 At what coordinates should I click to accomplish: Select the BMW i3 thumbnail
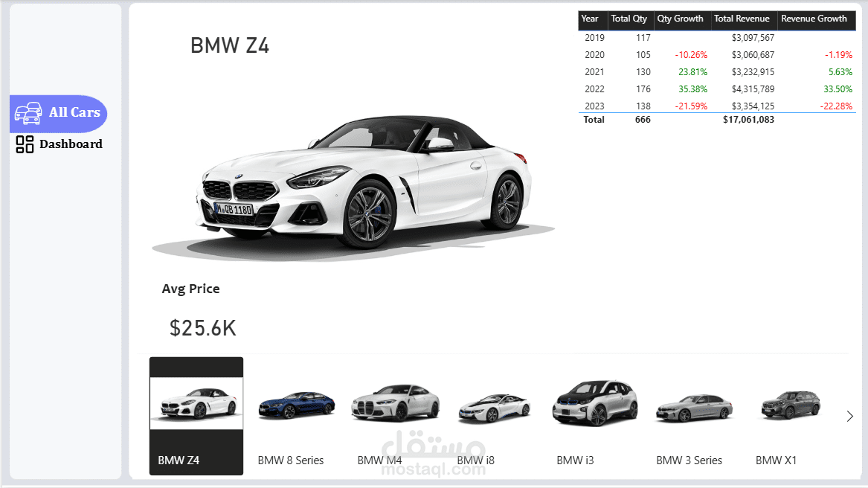click(x=594, y=405)
